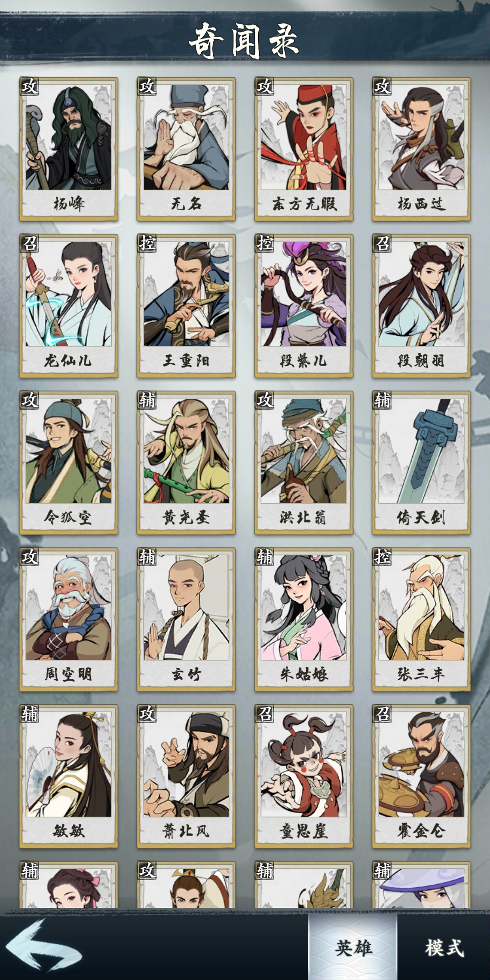The image size is (490, 980).
Task: Open the 周空明 hero card
Action: tap(69, 620)
